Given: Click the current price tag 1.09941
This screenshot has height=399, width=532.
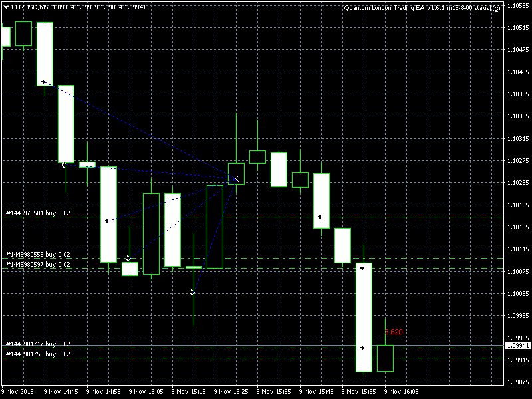Looking at the screenshot, I should coord(518,346).
